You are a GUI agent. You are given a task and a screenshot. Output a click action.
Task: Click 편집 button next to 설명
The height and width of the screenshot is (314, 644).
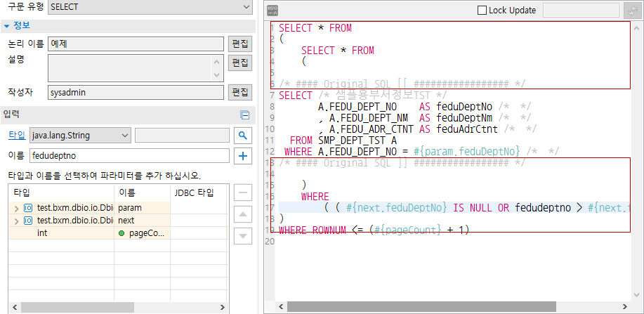click(240, 63)
